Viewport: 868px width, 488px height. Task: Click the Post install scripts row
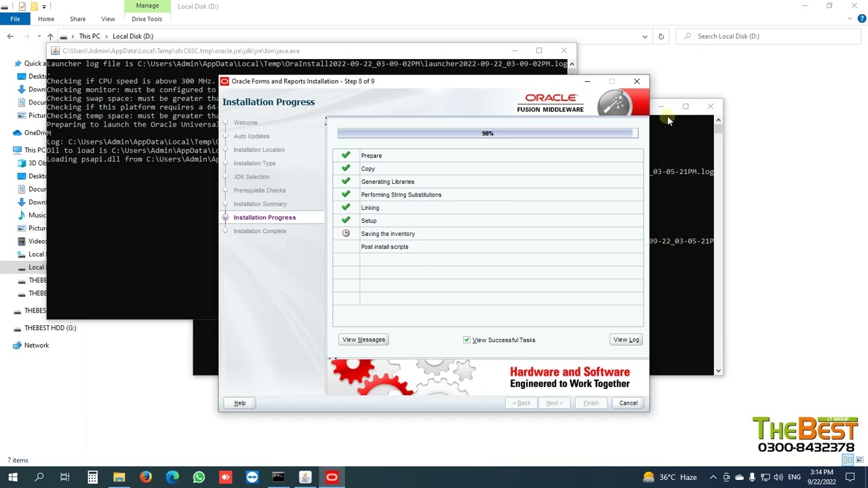[488, 247]
